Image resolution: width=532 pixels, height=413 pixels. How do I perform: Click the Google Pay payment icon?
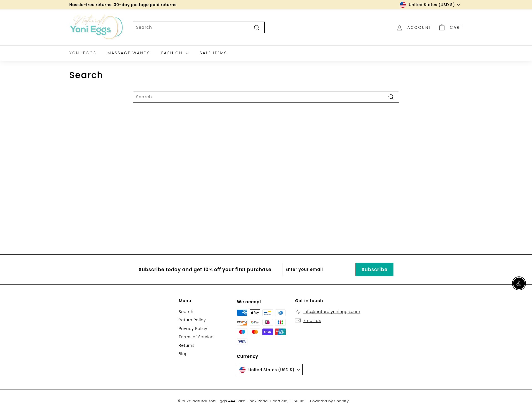coord(255,322)
